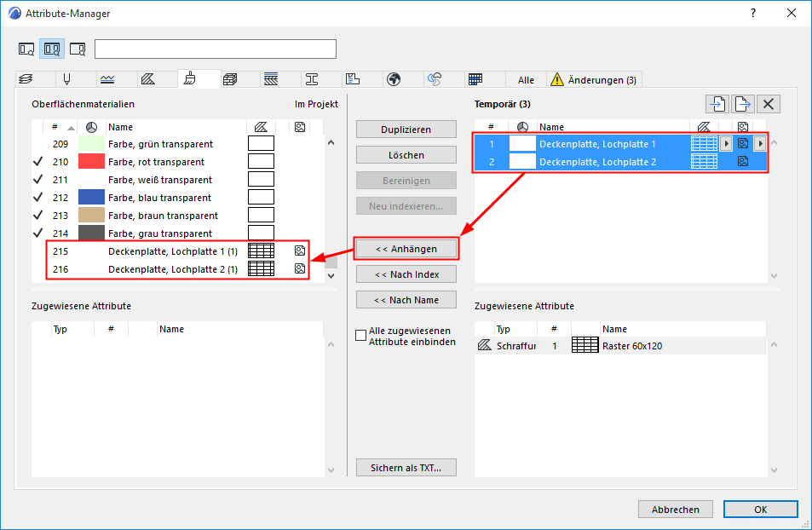The image size is (812, 530).
Task: Open the Profiles I-beam tab icon
Action: tap(312, 79)
